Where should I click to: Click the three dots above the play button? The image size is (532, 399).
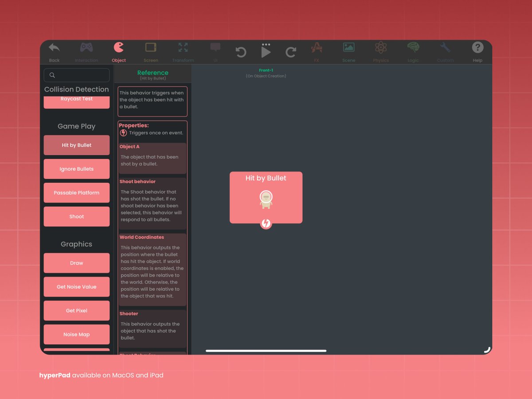tap(266, 44)
